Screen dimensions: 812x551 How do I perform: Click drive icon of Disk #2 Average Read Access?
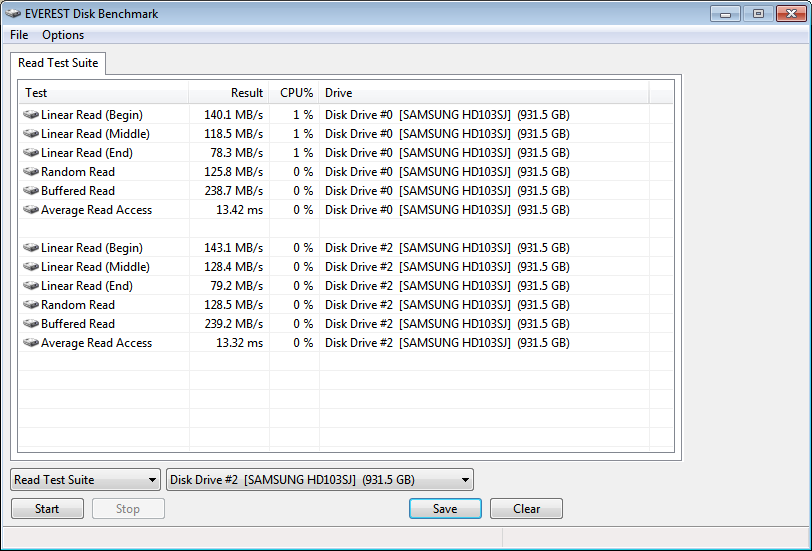pyautogui.click(x=31, y=343)
